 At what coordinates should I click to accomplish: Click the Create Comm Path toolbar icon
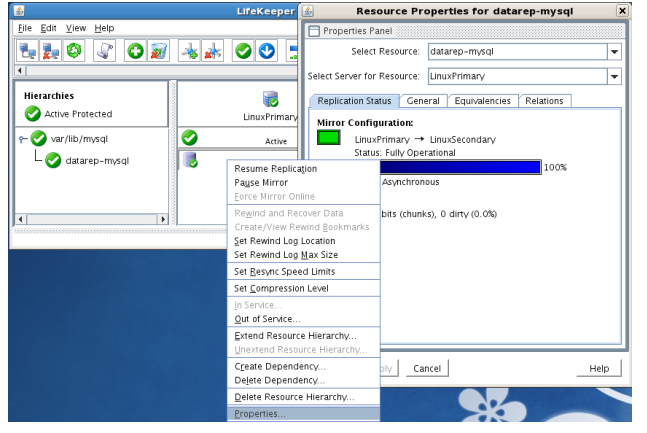pos(189,51)
